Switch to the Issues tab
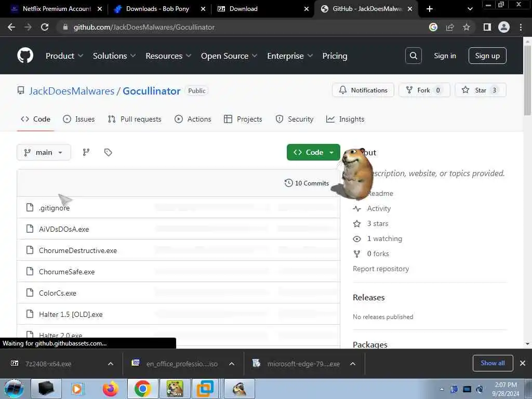The height and width of the screenshot is (399, 532). (79, 119)
